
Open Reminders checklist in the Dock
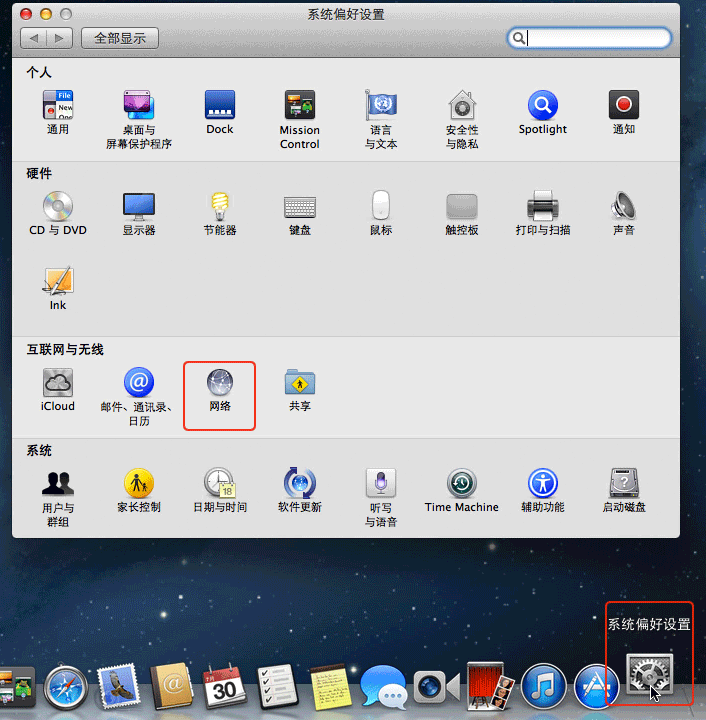pyautogui.click(x=277, y=686)
